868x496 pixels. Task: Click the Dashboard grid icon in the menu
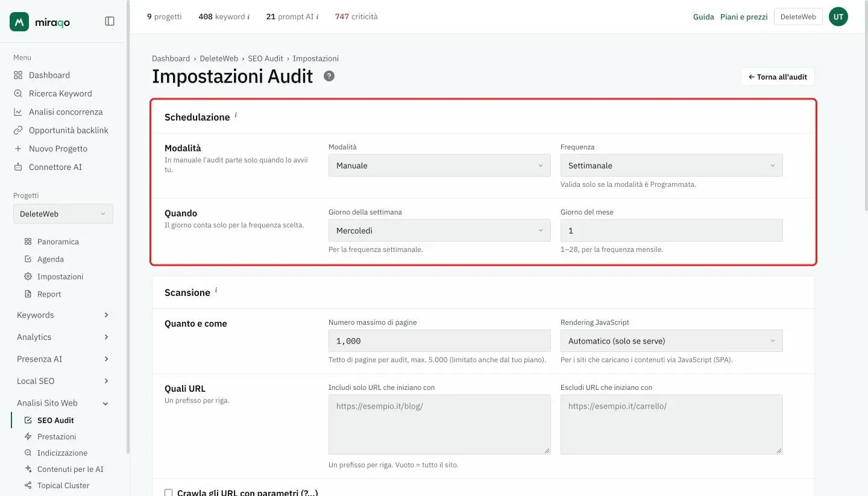(18, 75)
